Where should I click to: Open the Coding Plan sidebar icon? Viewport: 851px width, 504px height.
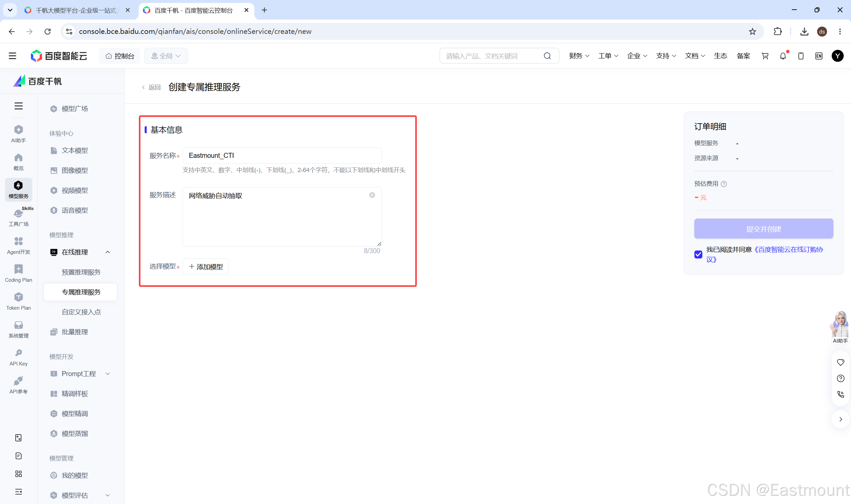[18, 273]
